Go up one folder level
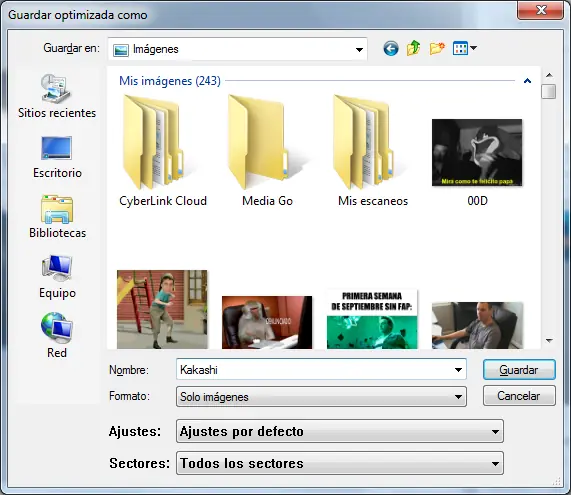This screenshot has height=495, width=571. click(x=413, y=48)
